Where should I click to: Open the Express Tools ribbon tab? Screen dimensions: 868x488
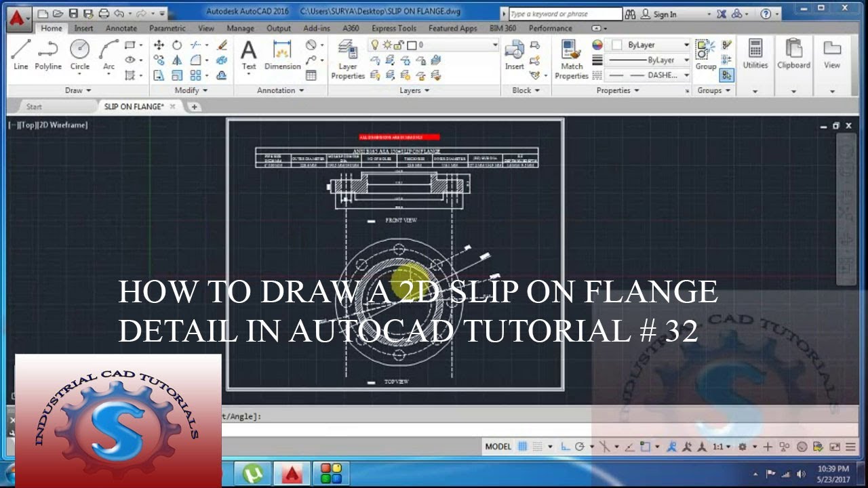394,28
